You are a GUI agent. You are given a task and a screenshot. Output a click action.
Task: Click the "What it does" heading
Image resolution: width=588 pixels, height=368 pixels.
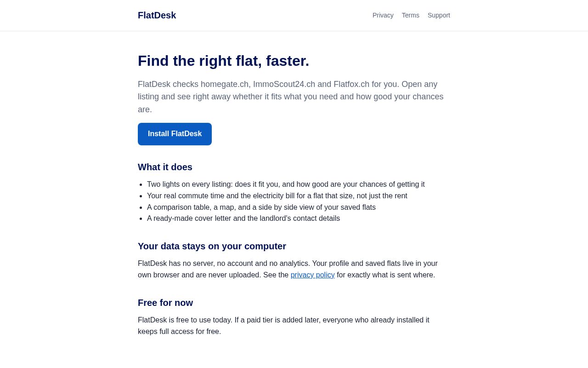tap(165, 167)
